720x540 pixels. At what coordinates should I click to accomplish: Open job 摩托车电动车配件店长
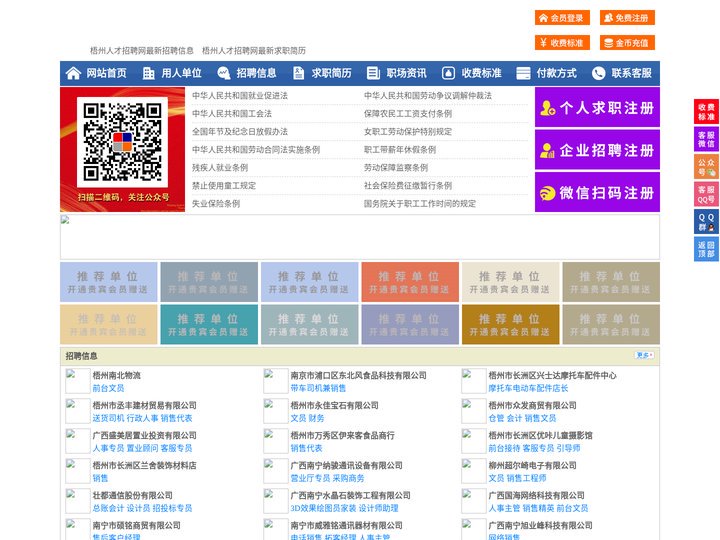(x=528, y=388)
